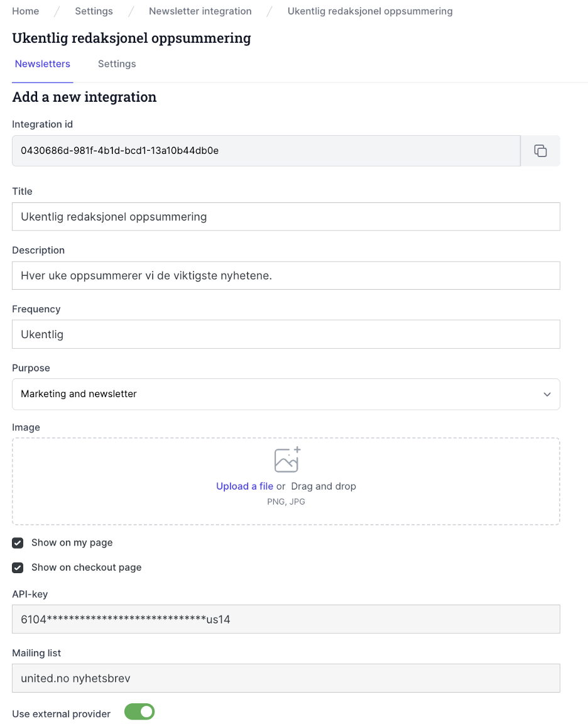The image size is (588, 724).
Task: Uncheck "Show on checkout page"
Action: coord(17,567)
